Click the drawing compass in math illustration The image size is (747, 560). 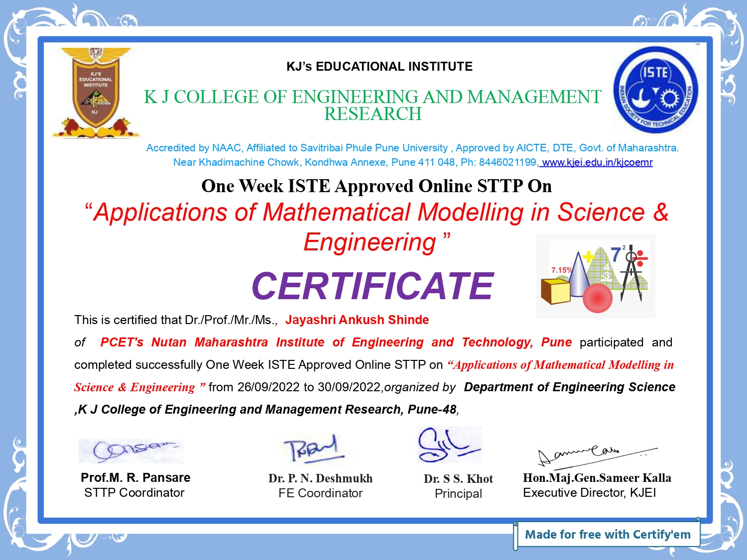[x=631, y=273]
